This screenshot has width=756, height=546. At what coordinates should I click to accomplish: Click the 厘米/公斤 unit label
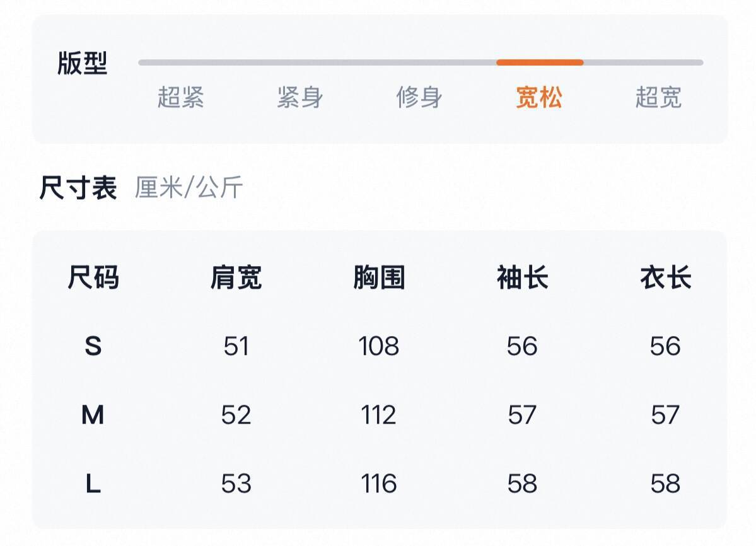coord(189,187)
